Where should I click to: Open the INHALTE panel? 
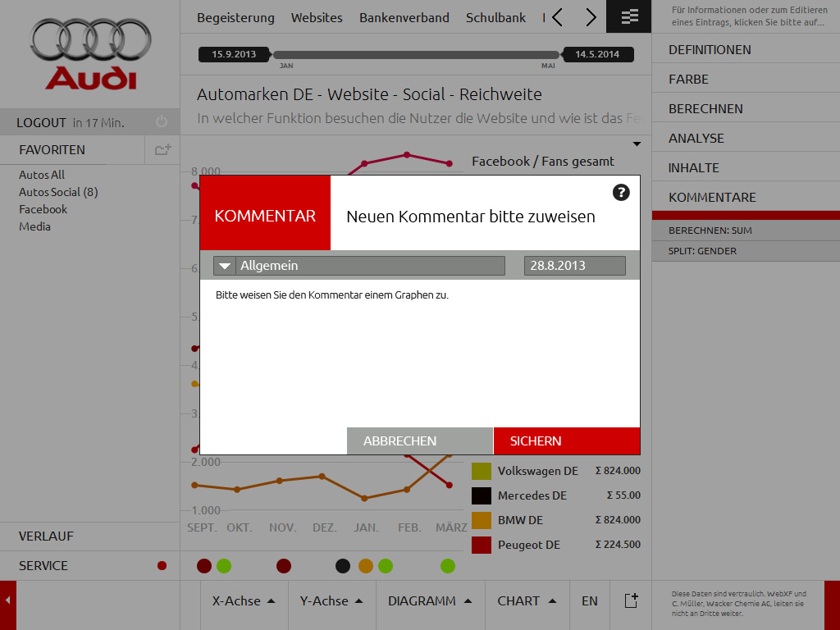click(x=746, y=167)
